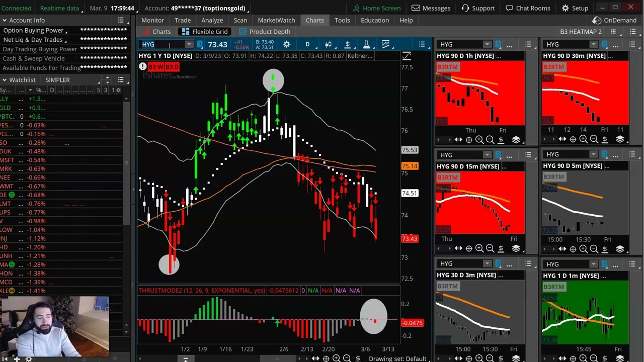Click THRUSTMODE2 study label in lower pane
This screenshot has height=362, width=644.
(202, 291)
